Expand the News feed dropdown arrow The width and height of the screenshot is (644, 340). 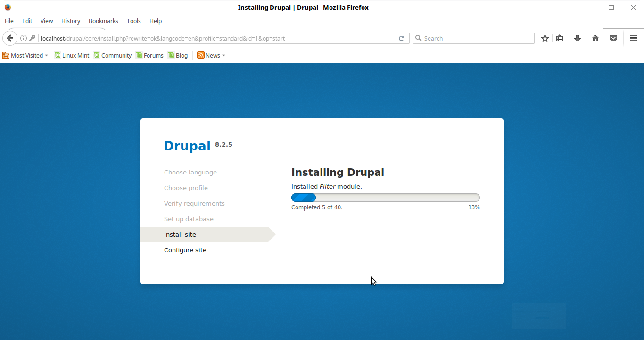(223, 56)
